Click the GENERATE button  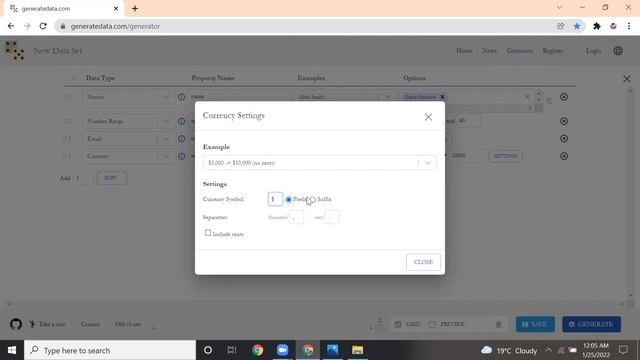pos(592,324)
